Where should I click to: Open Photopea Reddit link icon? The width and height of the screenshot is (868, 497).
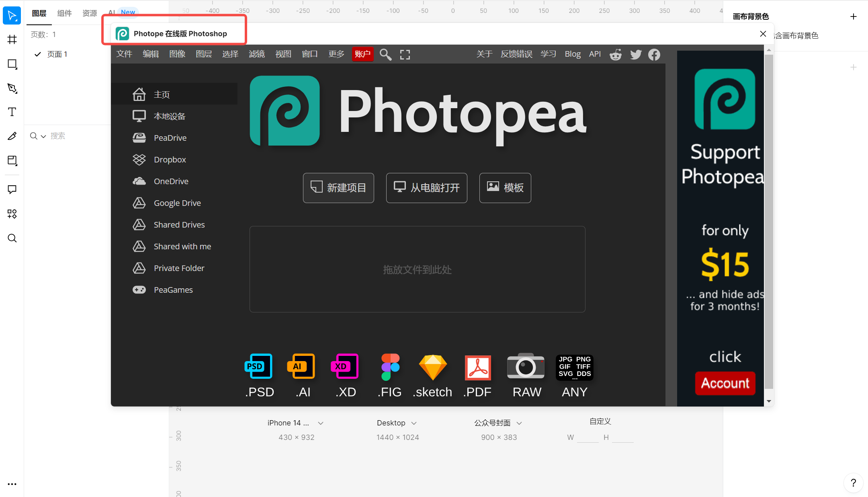[615, 54]
